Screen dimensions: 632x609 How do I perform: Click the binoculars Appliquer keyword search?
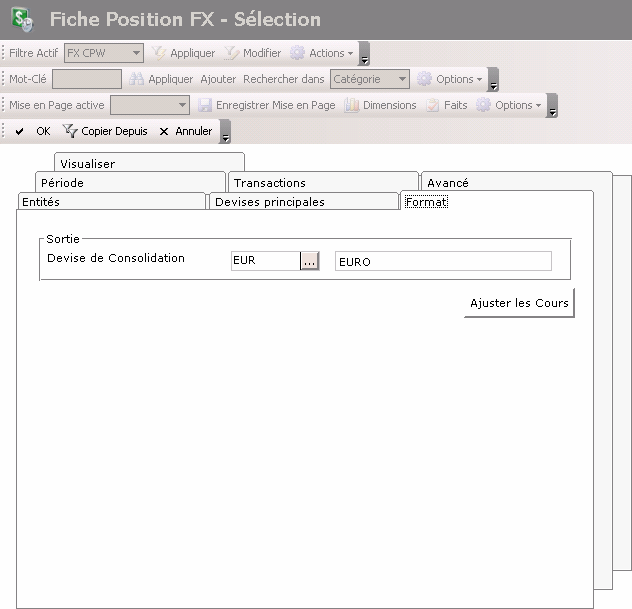161,79
